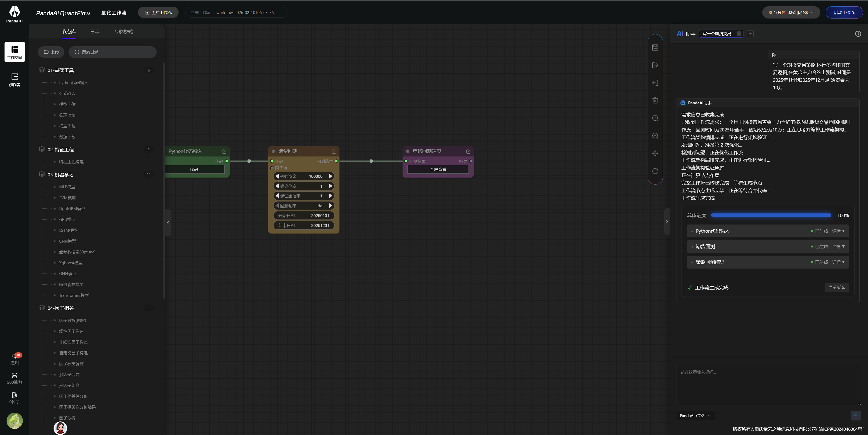
Task: Collapse the AI assistant panel with the right chevron
Action: (667, 222)
